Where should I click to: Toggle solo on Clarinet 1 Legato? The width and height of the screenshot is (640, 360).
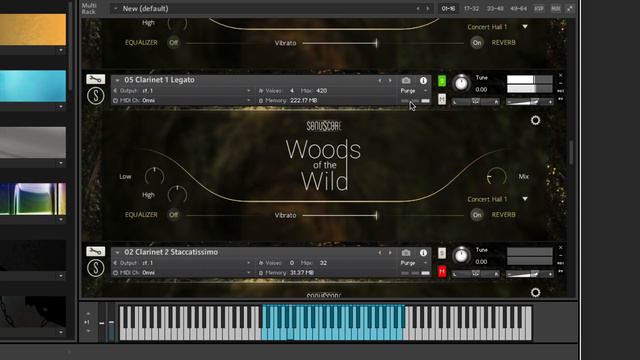442,81
